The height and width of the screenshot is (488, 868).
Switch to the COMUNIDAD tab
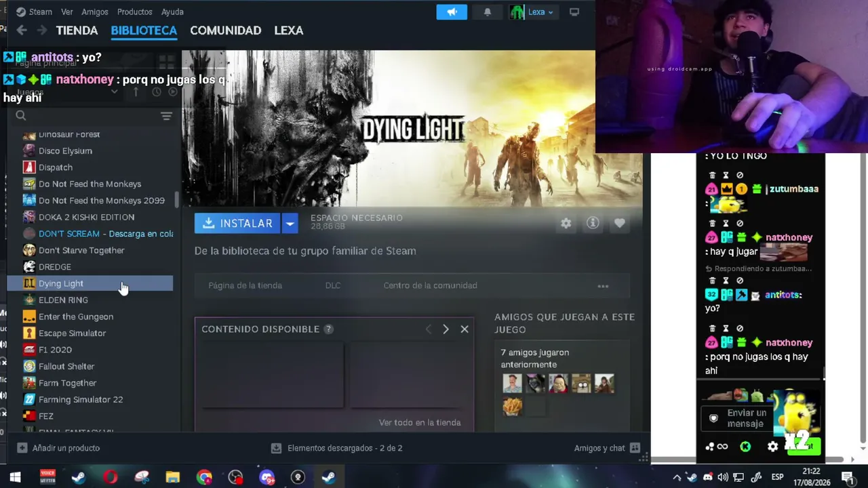click(x=225, y=30)
